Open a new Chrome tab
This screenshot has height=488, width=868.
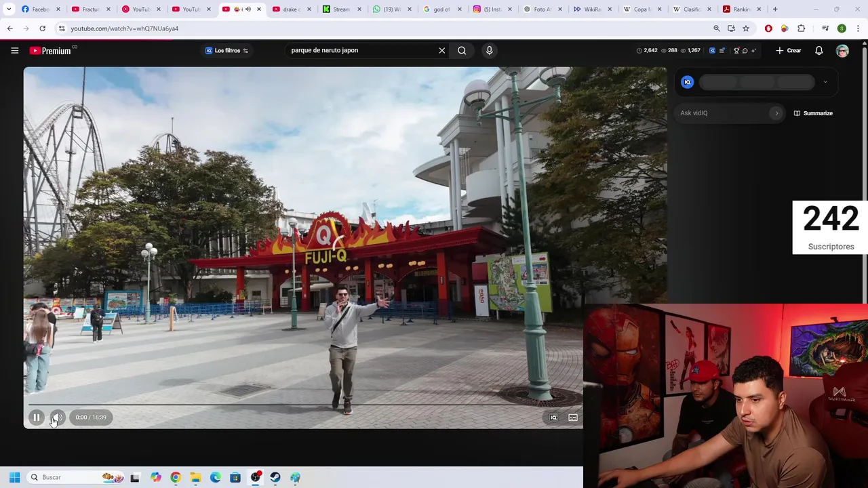775,9
